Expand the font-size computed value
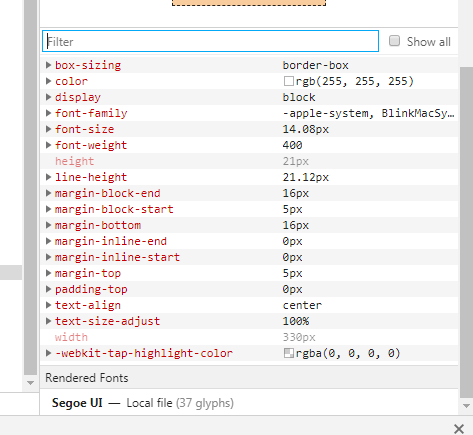Viewport: 473px width, 435px height. point(48,129)
